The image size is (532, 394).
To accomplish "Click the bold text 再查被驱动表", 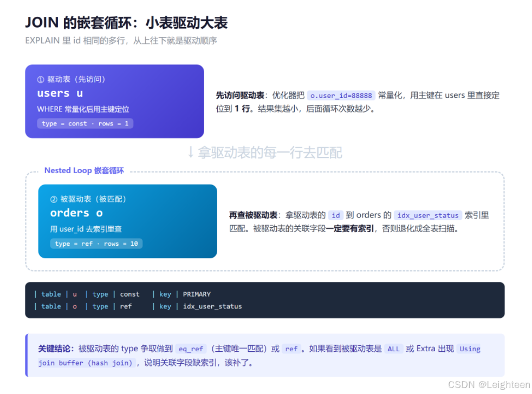I will click(x=253, y=215).
